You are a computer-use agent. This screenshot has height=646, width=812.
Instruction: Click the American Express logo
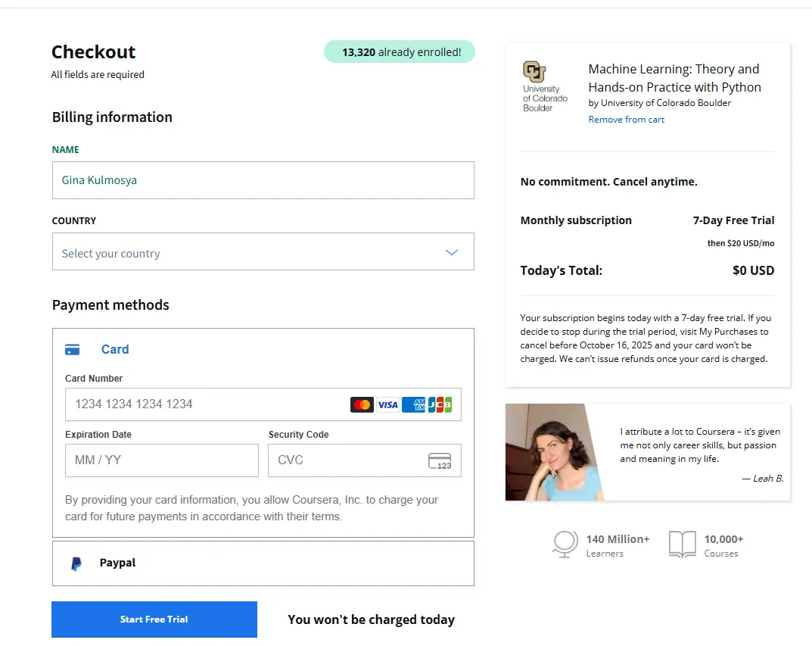414,404
